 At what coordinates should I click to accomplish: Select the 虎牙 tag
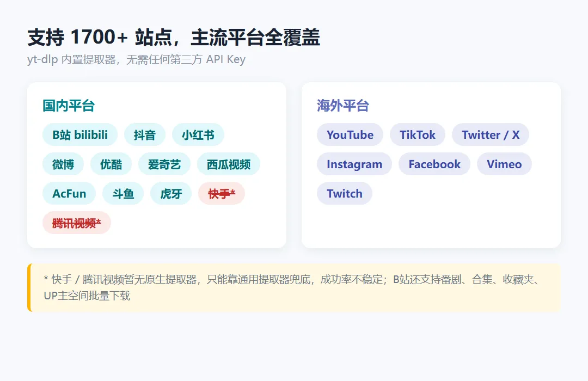click(x=171, y=194)
